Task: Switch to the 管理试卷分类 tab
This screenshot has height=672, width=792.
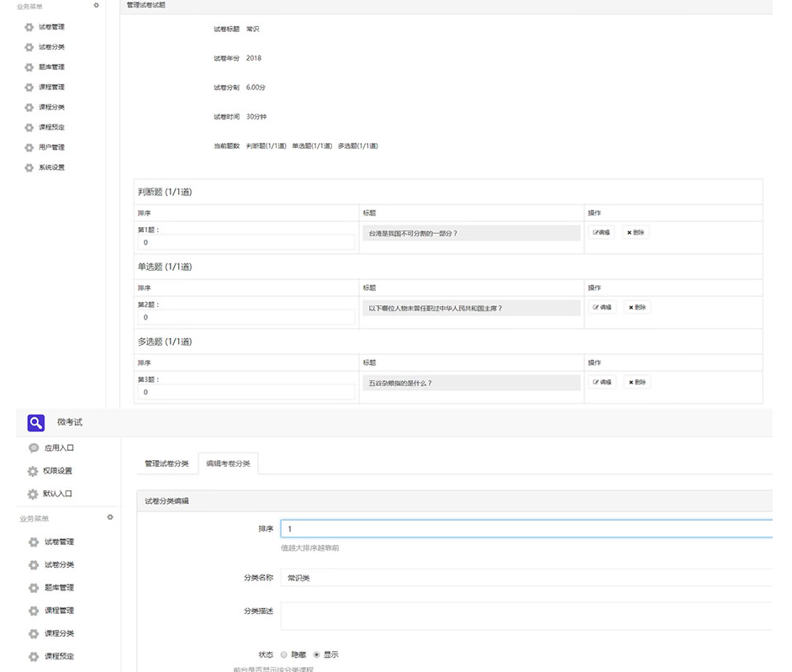Action: click(x=166, y=463)
